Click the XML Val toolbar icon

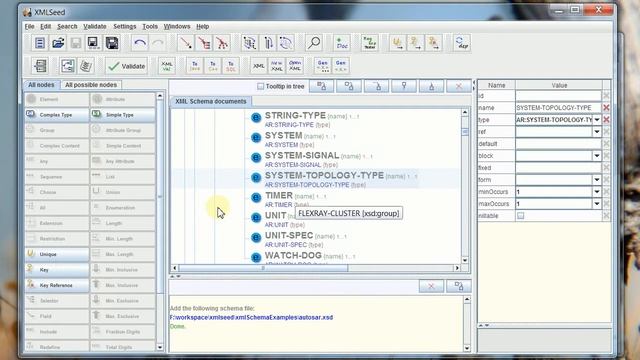coord(167,66)
